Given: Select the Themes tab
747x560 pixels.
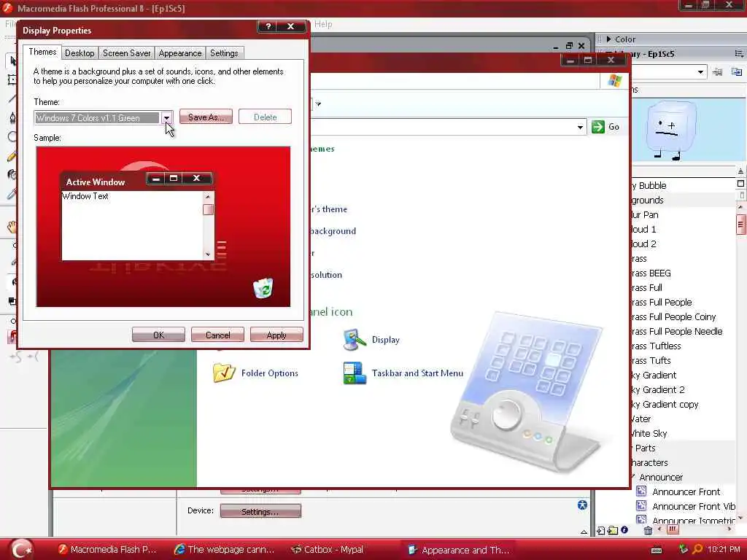Looking at the screenshot, I should 42,52.
